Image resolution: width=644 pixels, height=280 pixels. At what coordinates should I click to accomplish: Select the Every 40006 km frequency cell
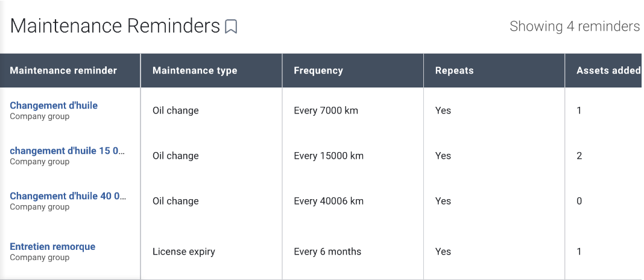click(329, 201)
